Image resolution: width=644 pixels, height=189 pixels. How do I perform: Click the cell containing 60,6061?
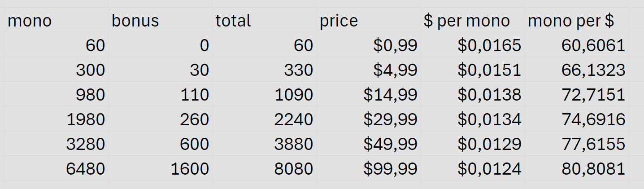(x=576, y=45)
